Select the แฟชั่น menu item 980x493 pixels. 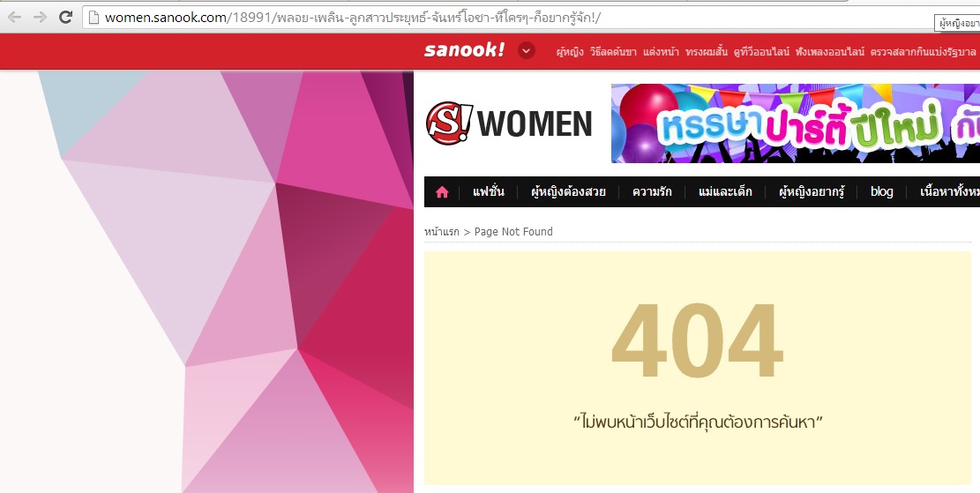488,192
